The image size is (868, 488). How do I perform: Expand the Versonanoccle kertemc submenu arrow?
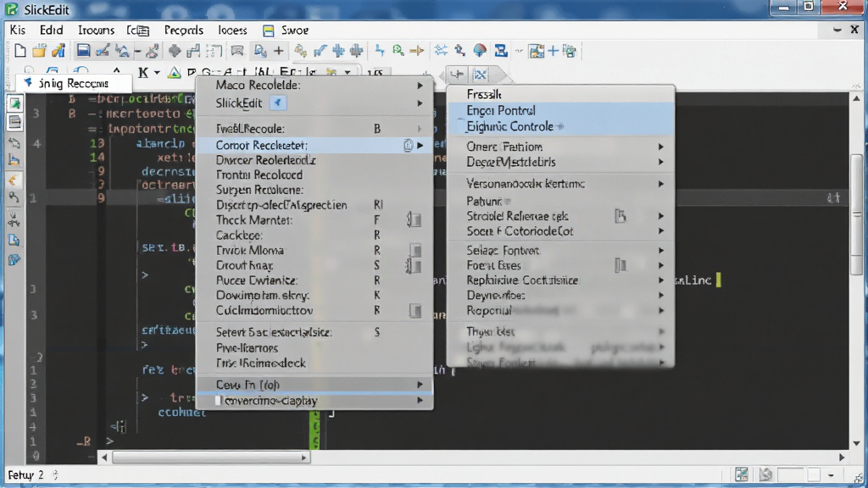tap(661, 184)
